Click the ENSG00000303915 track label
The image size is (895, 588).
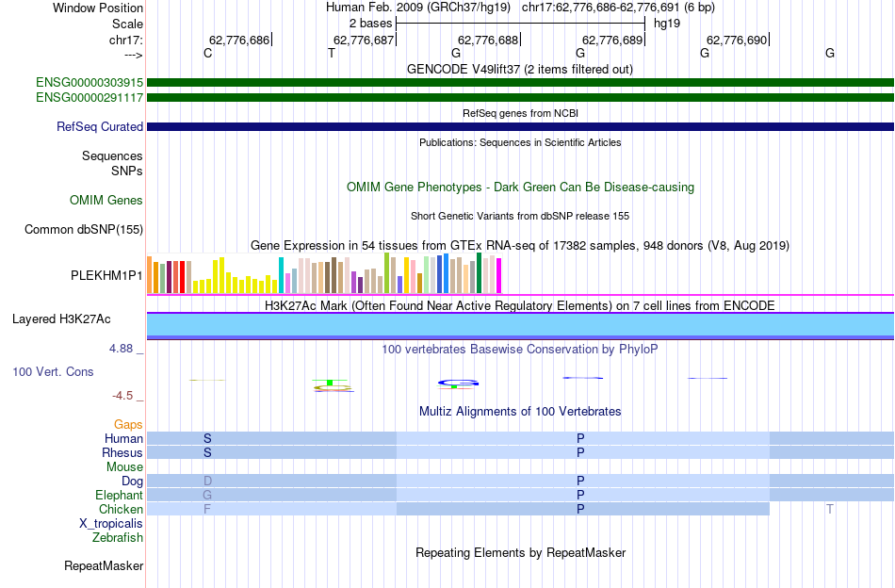point(89,83)
